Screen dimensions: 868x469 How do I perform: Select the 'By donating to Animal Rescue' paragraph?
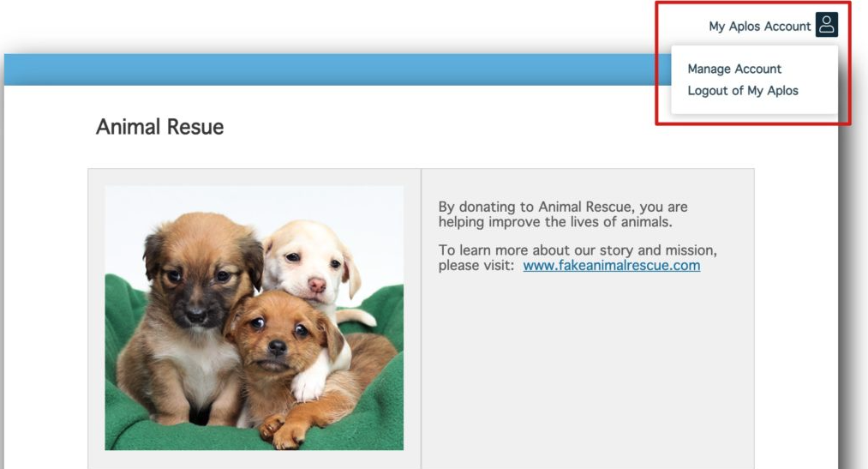[563, 214]
